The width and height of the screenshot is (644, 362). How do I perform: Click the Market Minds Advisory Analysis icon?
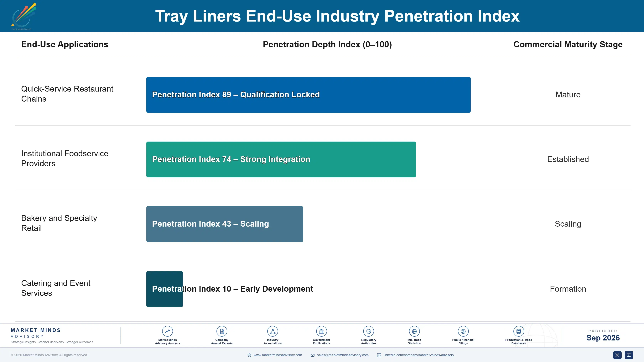168,331
